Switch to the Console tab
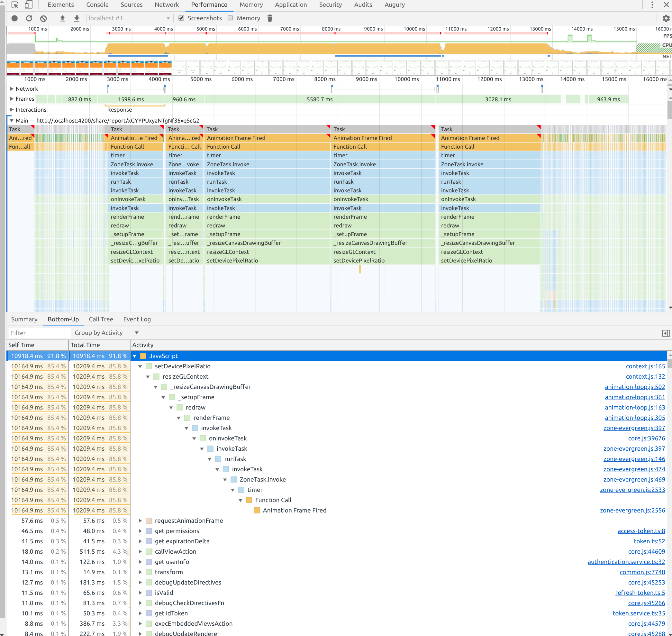672x636 pixels. click(x=97, y=5)
